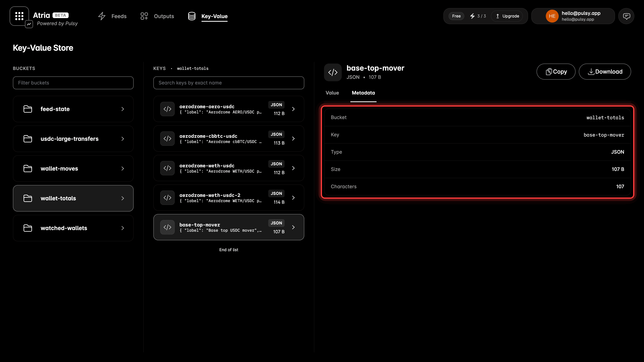The height and width of the screenshot is (362, 644).
Task: Click the Characters value 107
Action: click(620, 186)
